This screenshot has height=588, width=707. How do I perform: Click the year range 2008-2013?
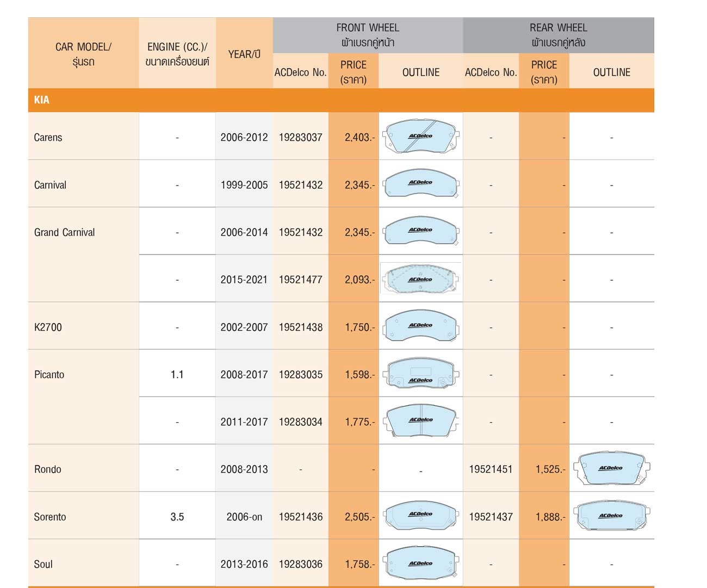pyautogui.click(x=244, y=469)
